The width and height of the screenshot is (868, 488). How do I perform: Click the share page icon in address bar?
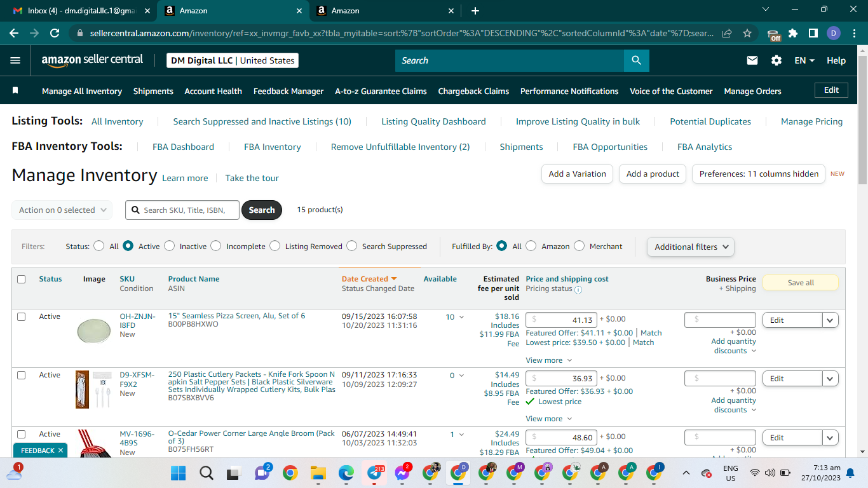727,33
